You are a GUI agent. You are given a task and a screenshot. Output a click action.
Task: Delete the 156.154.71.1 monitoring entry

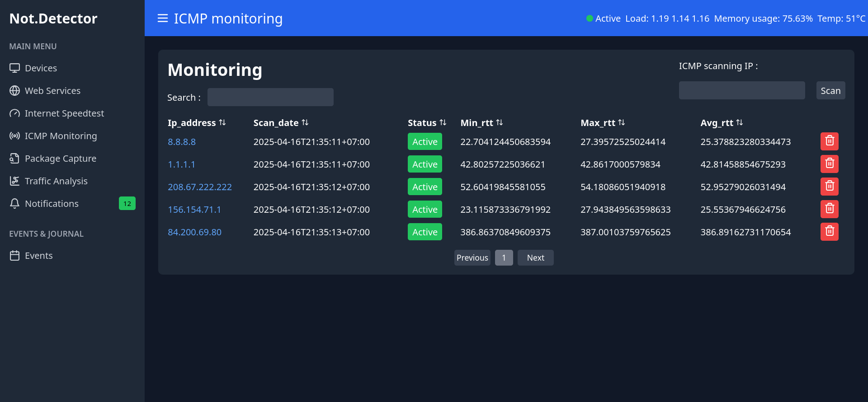click(x=830, y=209)
